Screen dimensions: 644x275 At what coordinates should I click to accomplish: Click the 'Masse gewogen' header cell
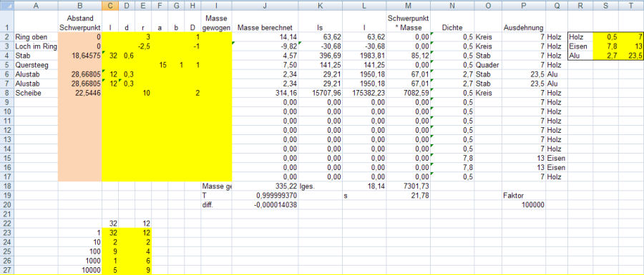click(x=216, y=21)
